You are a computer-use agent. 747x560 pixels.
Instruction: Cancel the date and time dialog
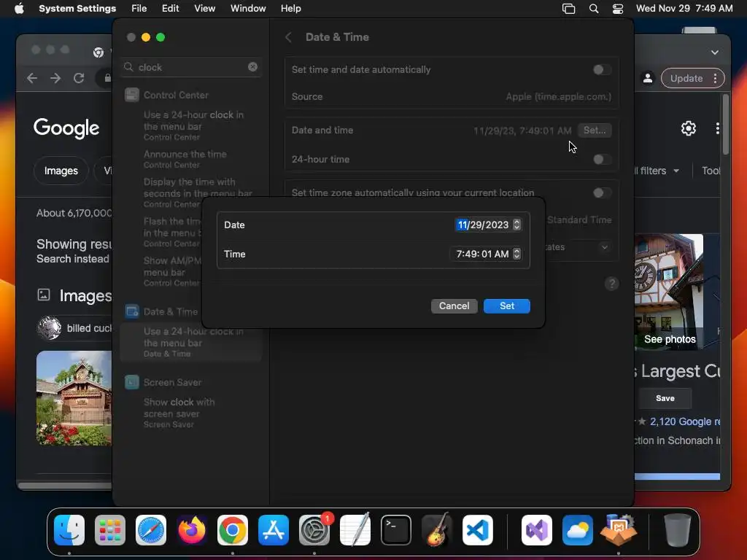454,306
